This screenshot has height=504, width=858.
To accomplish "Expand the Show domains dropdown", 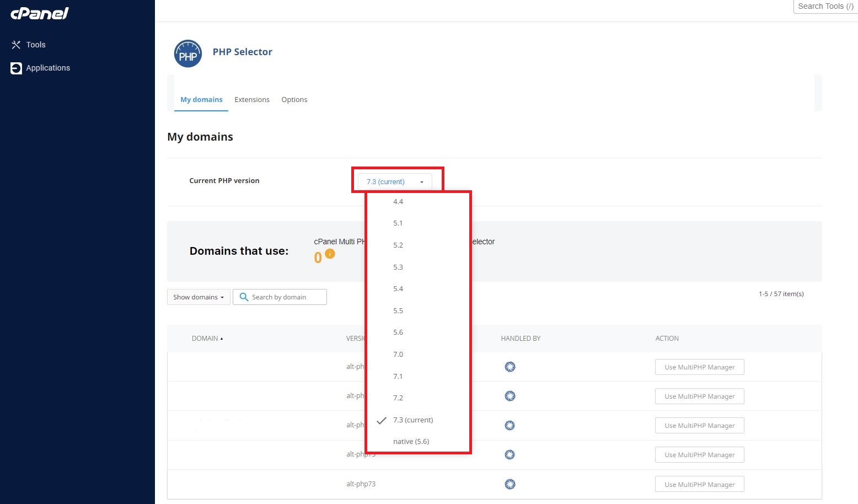I will point(199,297).
